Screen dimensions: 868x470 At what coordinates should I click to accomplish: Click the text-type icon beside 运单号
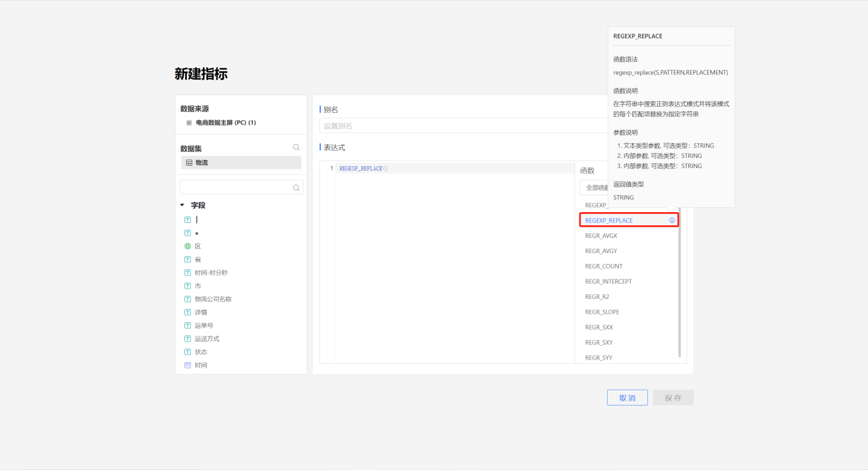click(187, 325)
